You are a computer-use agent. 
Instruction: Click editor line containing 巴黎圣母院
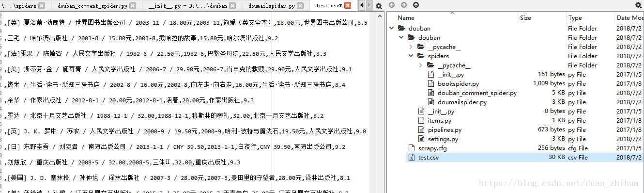(x=165, y=53)
